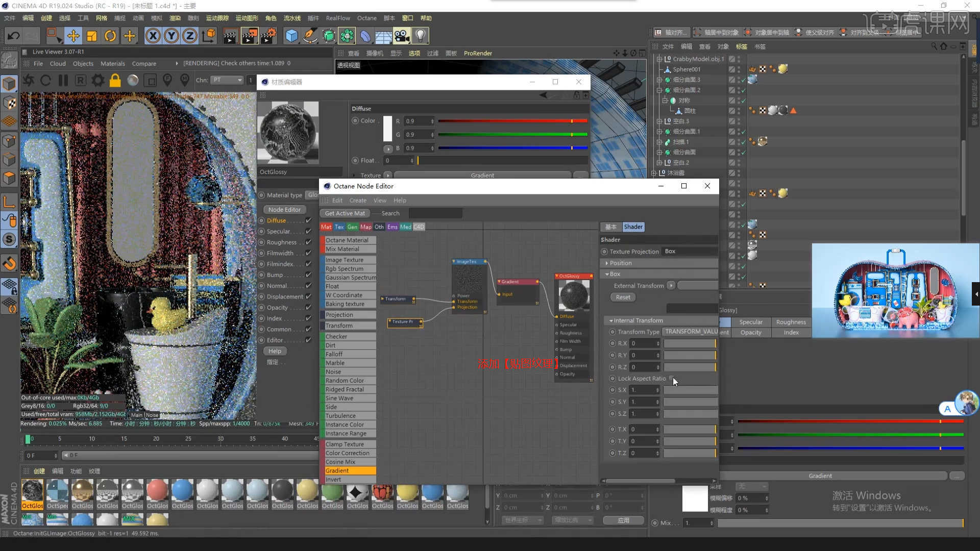This screenshot has height=551, width=980.
Task: Toggle the Lock Aspect Ratio checkbox
Action: 672,379
